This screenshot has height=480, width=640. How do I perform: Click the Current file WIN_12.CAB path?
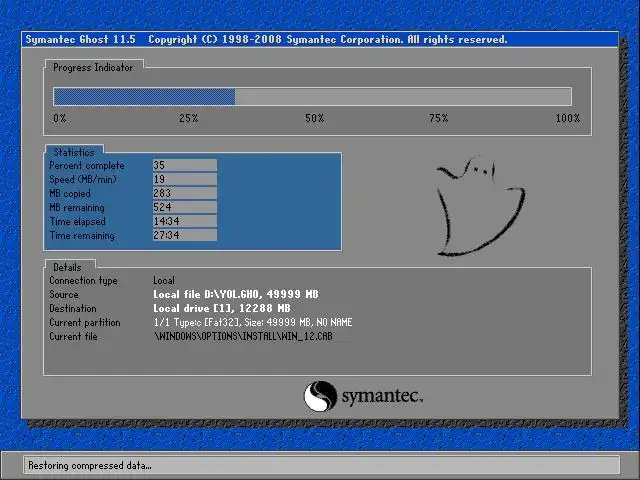pos(243,336)
